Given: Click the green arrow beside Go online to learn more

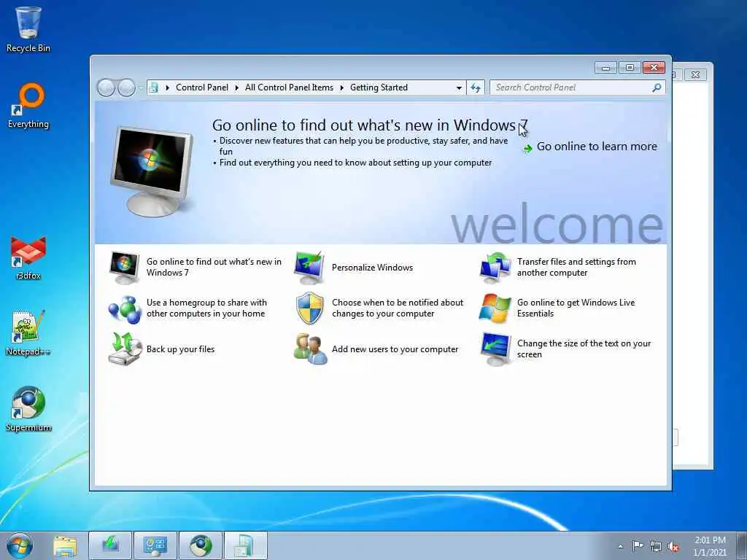Looking at the screenshot, I should click(527, 149).
